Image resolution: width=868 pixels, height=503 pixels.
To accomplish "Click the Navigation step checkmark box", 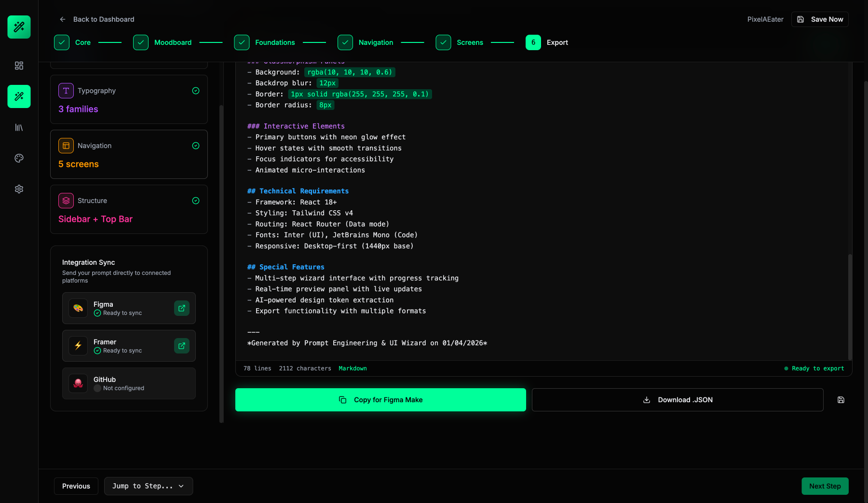I will pyautogui.click(x=345, y=42).
